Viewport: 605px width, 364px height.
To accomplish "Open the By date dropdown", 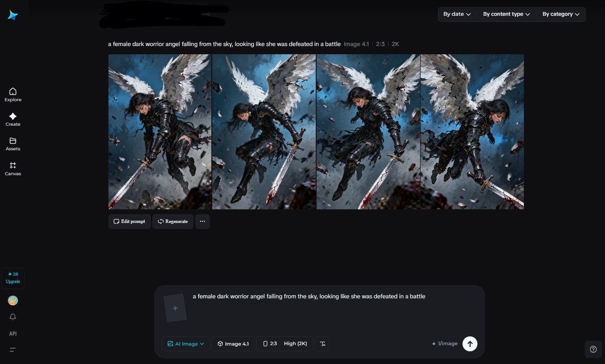I will (x=456, y=14).
